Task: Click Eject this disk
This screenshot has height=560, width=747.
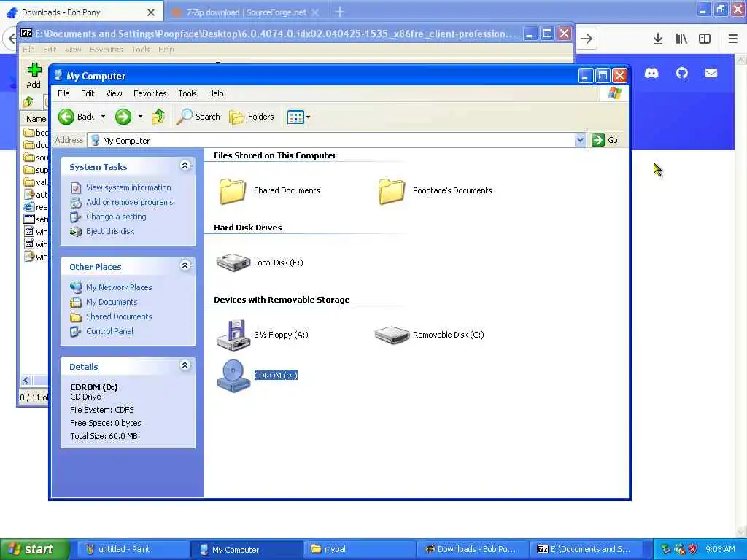Action: click(110, 231)
